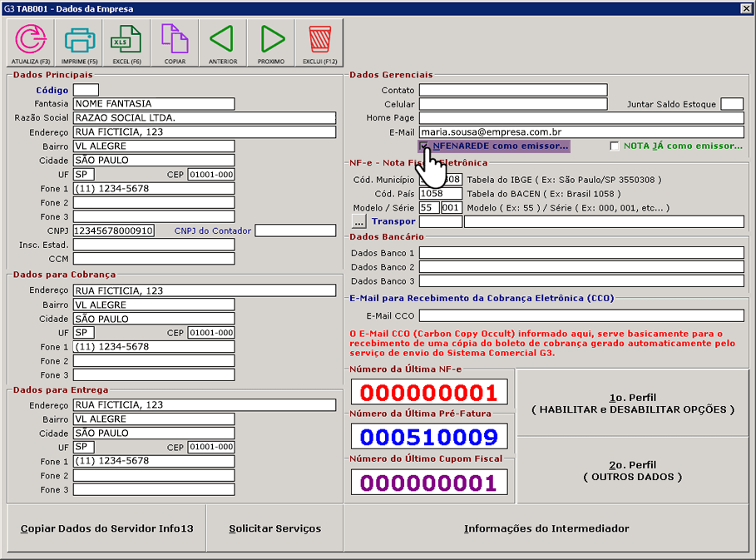Click the E-Mail CCO input field
The height and width of the screenshot is (560, 756).
click(581, 316)
